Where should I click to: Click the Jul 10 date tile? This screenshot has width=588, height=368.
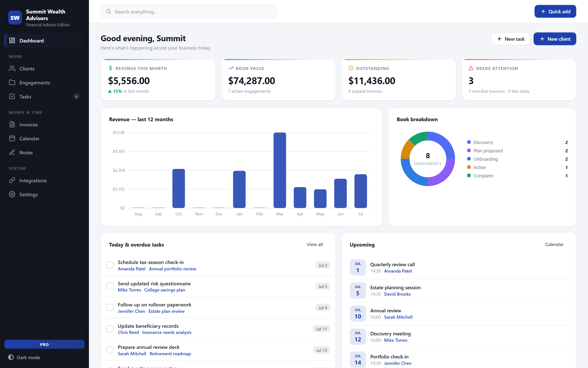click(x=358, y=313)
